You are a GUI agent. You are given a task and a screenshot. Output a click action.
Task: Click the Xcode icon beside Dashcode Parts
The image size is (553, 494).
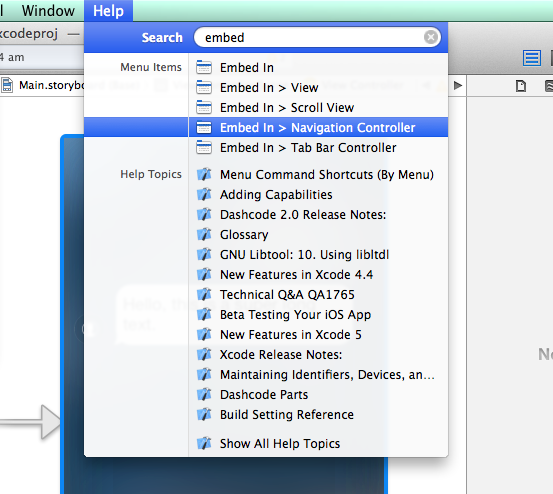(204, 394)
